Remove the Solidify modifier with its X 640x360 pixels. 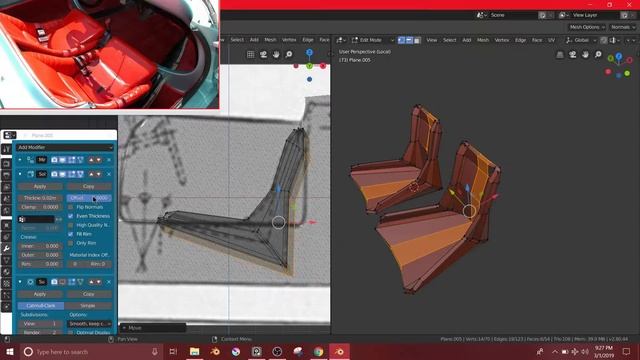point(109,174)
